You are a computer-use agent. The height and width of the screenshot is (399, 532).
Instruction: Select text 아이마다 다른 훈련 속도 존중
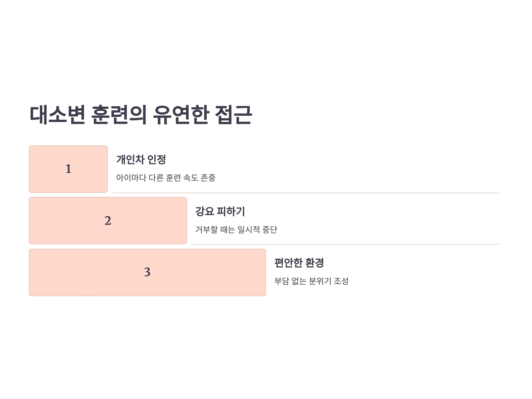[x=166, y=178]
